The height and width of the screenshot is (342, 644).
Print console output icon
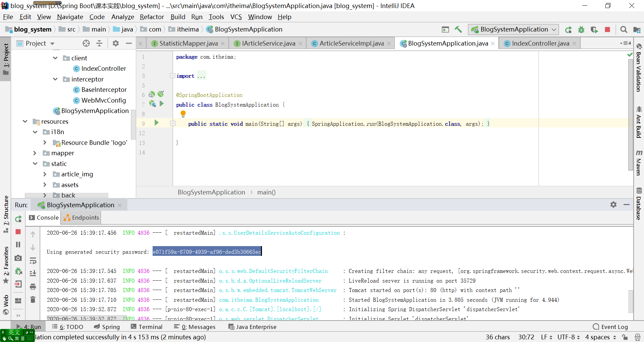[33, 287]
